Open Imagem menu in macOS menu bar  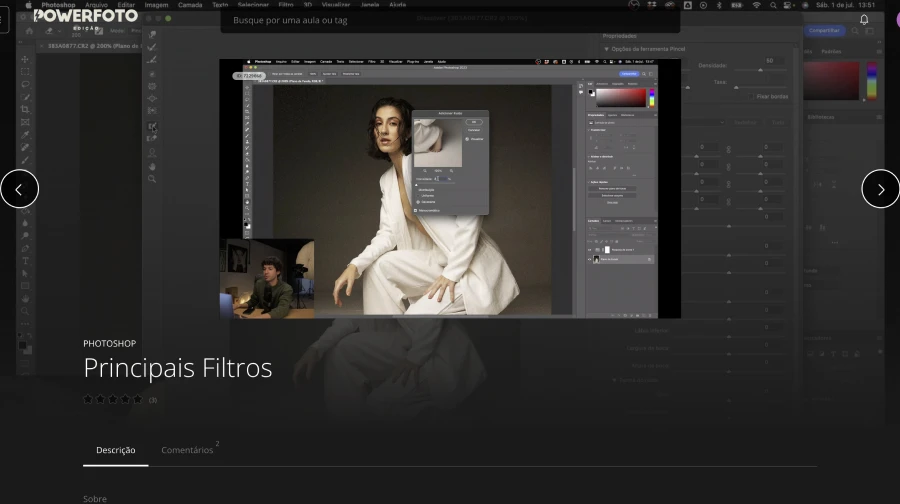pos(156,5)
